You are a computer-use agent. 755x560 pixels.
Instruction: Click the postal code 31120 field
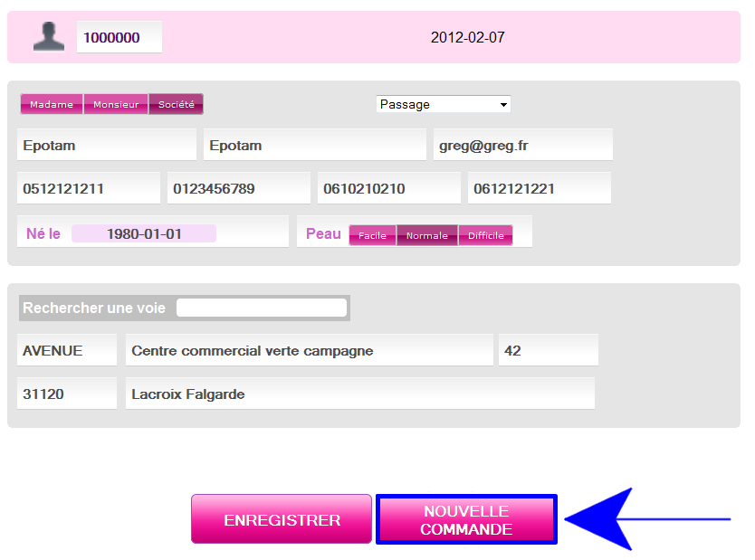pyautogui.click(x=67, y=394)
